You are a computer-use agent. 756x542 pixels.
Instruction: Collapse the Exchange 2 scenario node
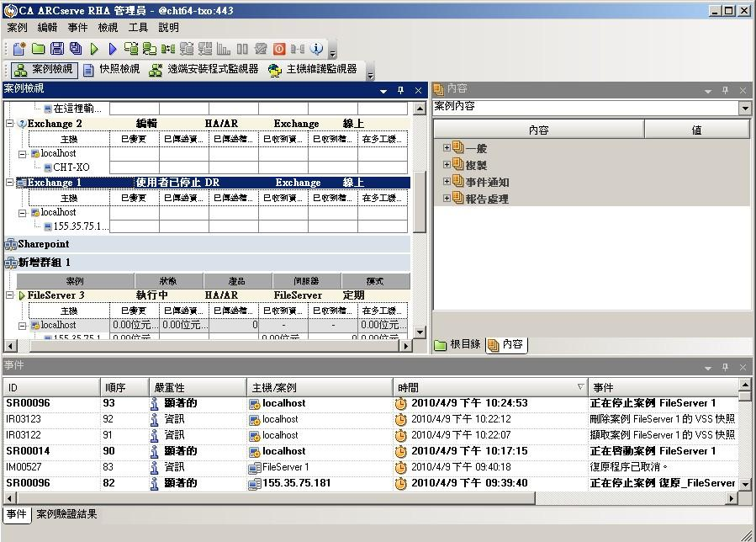[10, 124]
